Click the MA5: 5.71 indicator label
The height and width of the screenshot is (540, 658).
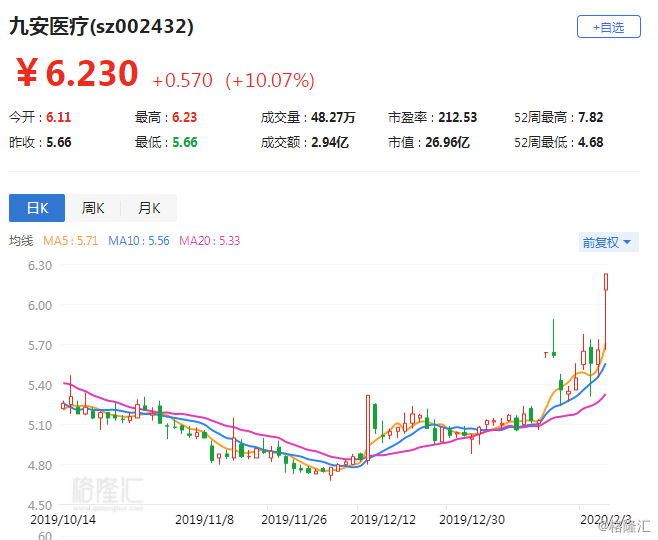[70, 241]
